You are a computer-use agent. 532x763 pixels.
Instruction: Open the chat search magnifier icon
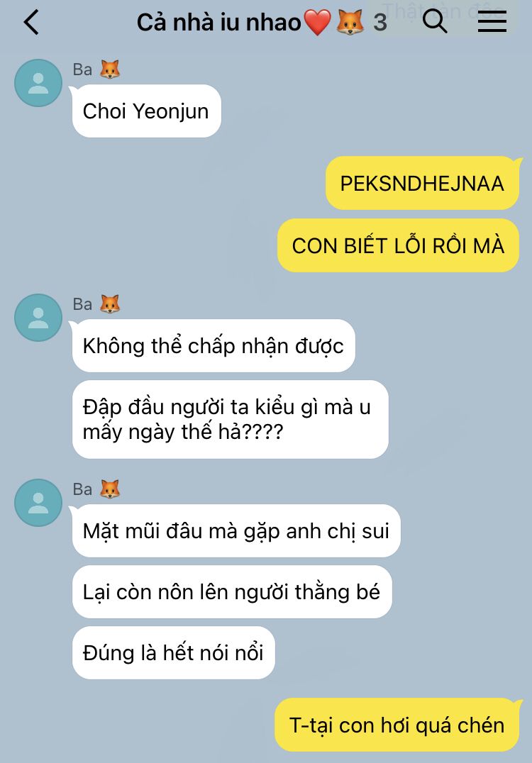pyautogui.click(x=434, y=22)
